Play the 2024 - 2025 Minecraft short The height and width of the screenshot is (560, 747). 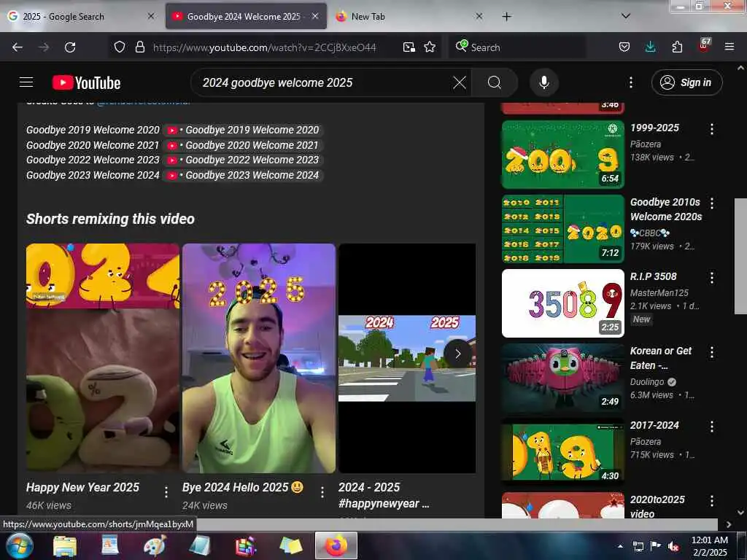tap(407, 358)
